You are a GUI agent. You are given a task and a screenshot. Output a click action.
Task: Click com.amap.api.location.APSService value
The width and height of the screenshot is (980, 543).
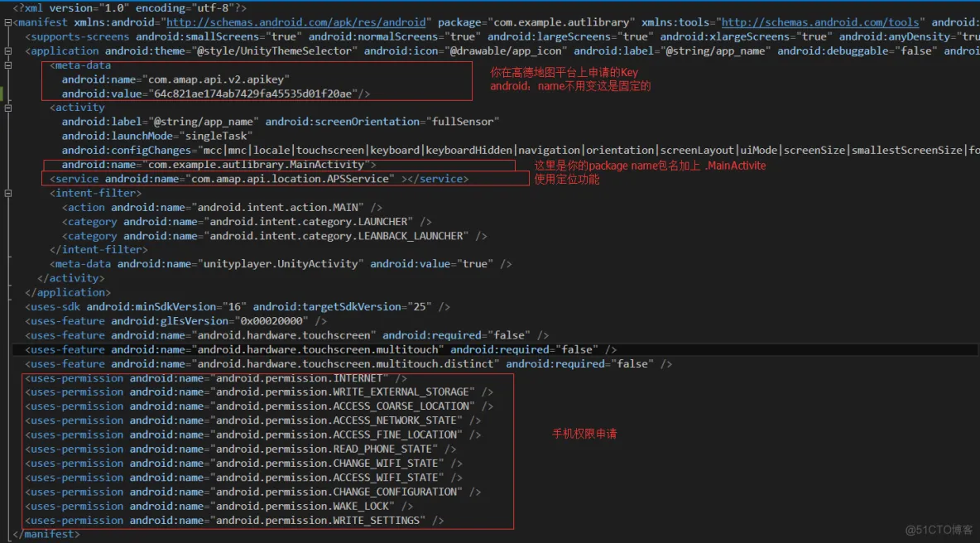pyautogui.click(x=290, y=180)
